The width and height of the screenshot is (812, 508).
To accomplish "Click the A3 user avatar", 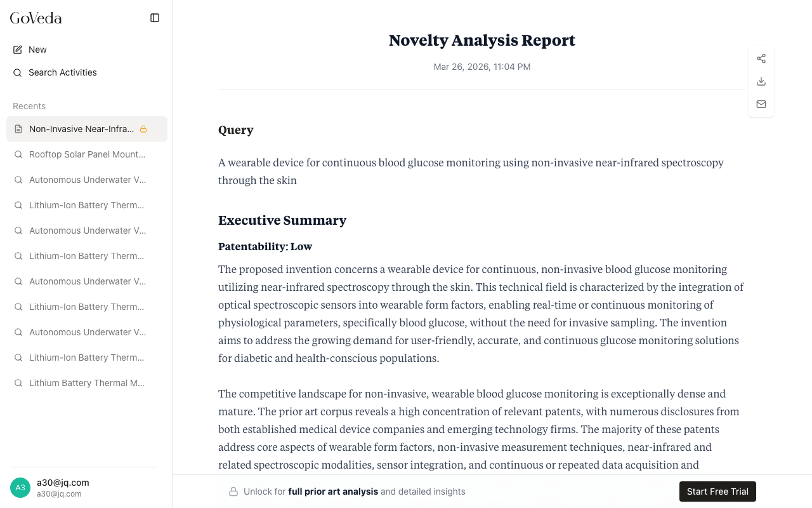I will [x=20, y=488].
